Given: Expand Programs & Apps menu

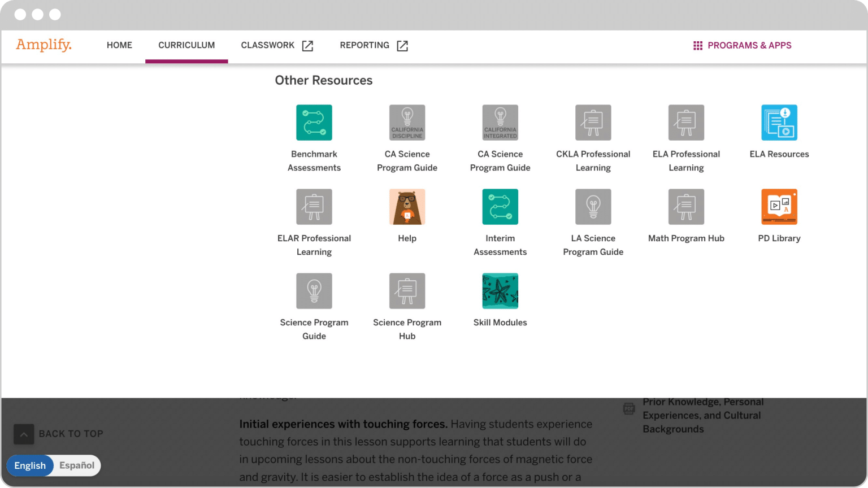Looking at the screenshot, I should pos(742,45).
